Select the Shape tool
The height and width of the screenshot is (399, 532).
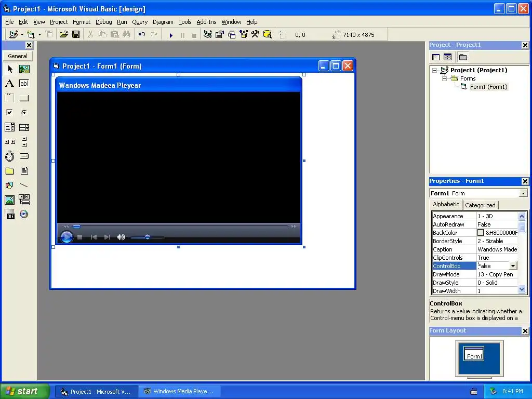(10, 185)
